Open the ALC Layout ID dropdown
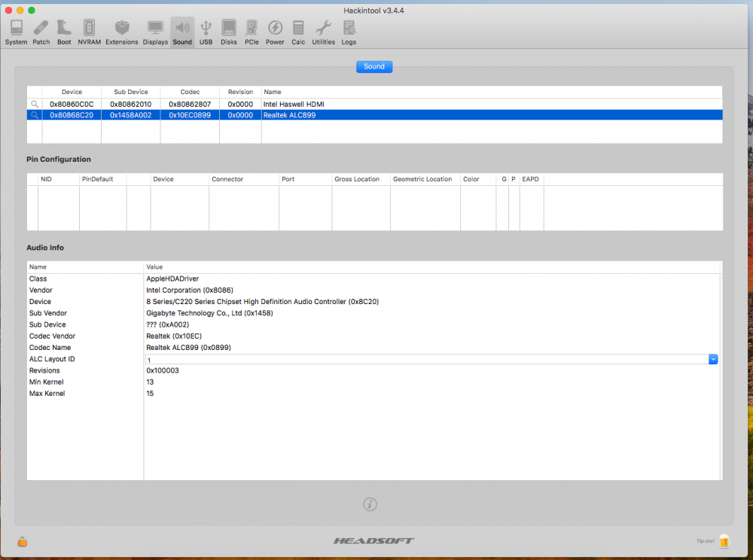This screenshot has height=560, width=753. click(713, 360)
